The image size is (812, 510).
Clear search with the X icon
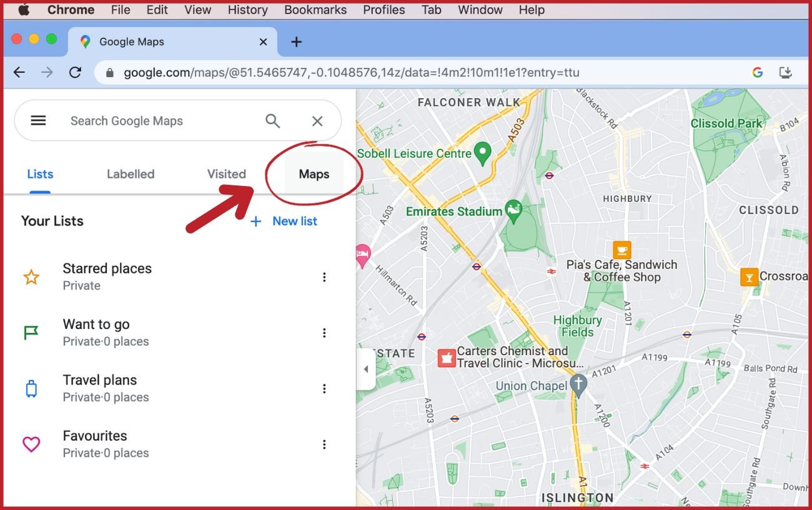[x=317, y=121]
